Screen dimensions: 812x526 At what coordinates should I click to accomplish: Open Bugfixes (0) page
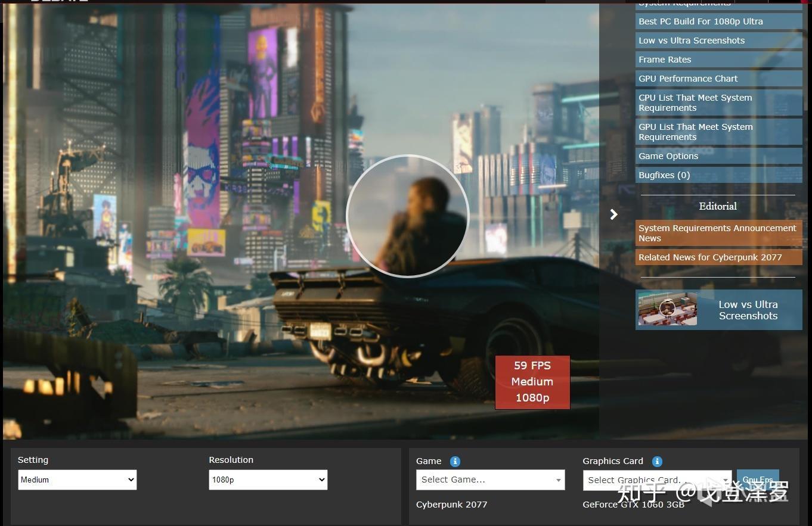click(718, 175)
